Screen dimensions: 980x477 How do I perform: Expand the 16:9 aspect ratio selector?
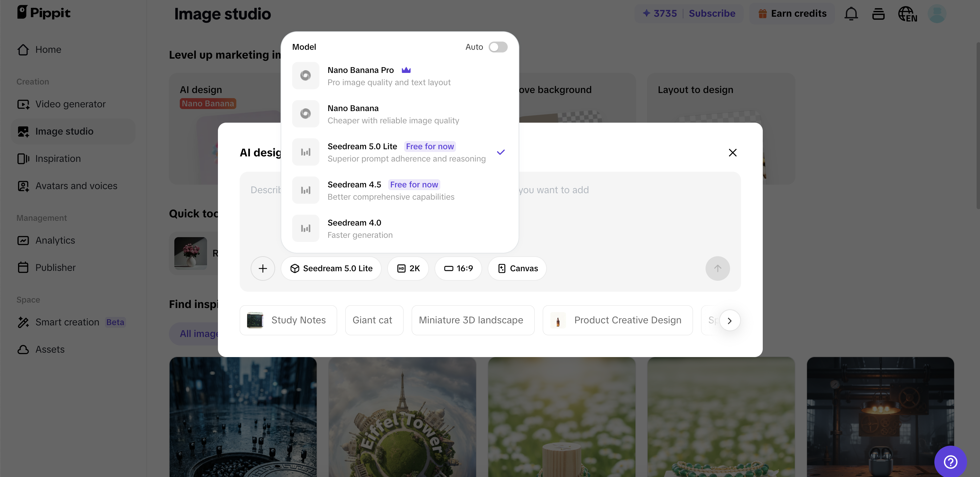(x=458, y=268)
